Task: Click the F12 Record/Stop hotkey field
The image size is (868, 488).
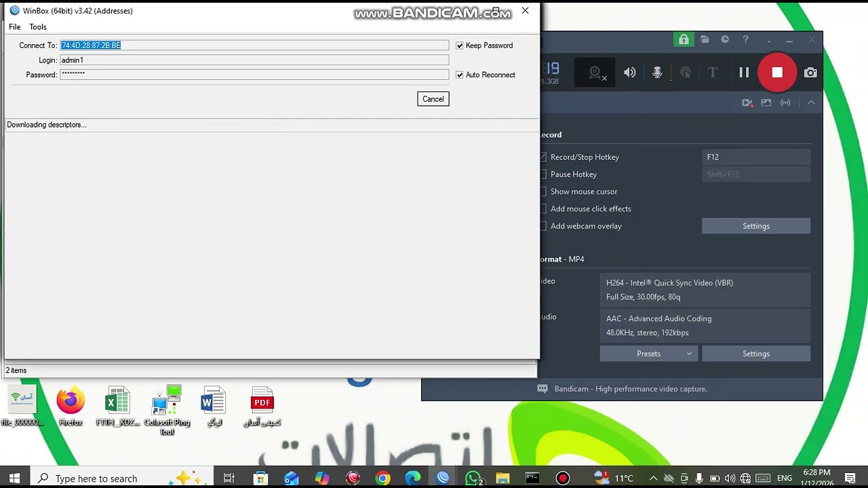Action: pyautogui.click(x=756, y=157)
